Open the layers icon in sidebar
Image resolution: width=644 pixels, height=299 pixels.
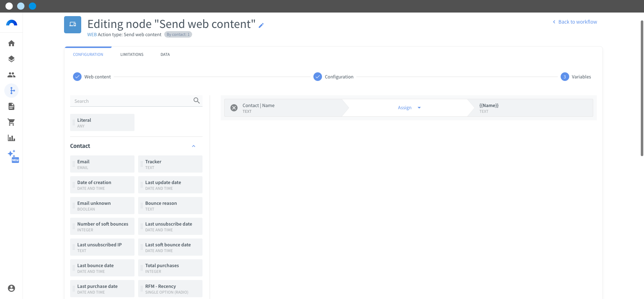pyautogui.click(x=11, y=59)
